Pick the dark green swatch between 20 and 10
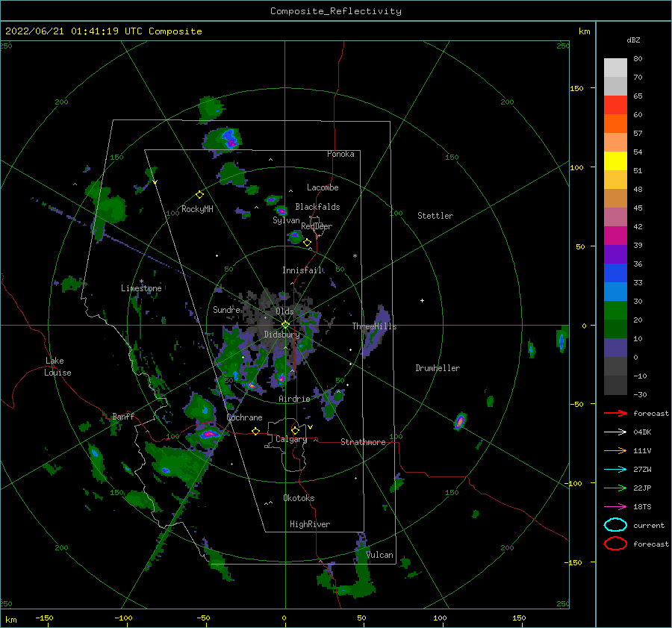Image resolution: width=672 pixels, height=628 pixels. click(615, 329)
